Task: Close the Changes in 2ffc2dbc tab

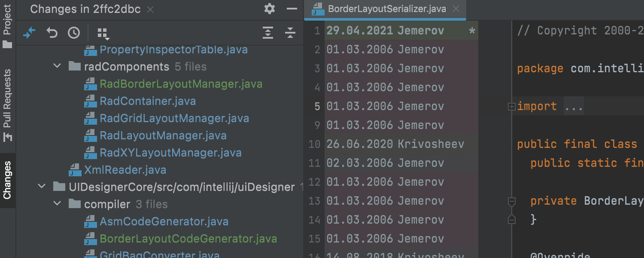Action: point(150,9)
